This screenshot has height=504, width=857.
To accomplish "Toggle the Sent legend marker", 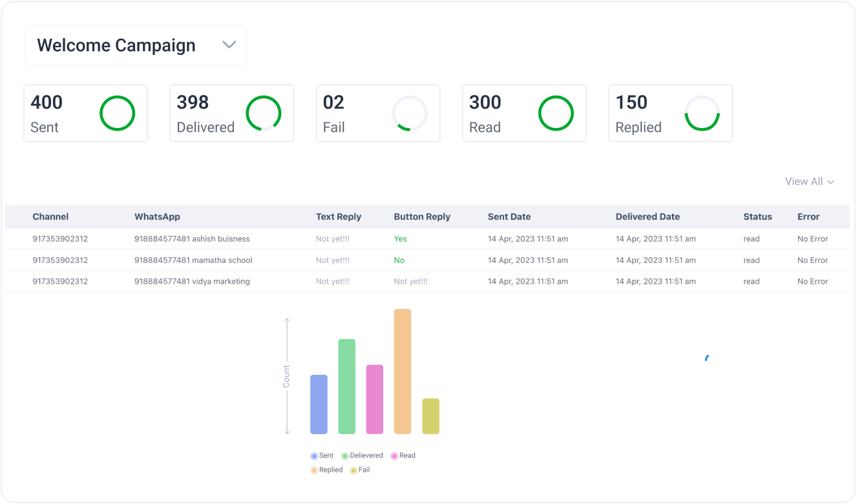I will tap(315, 456).
